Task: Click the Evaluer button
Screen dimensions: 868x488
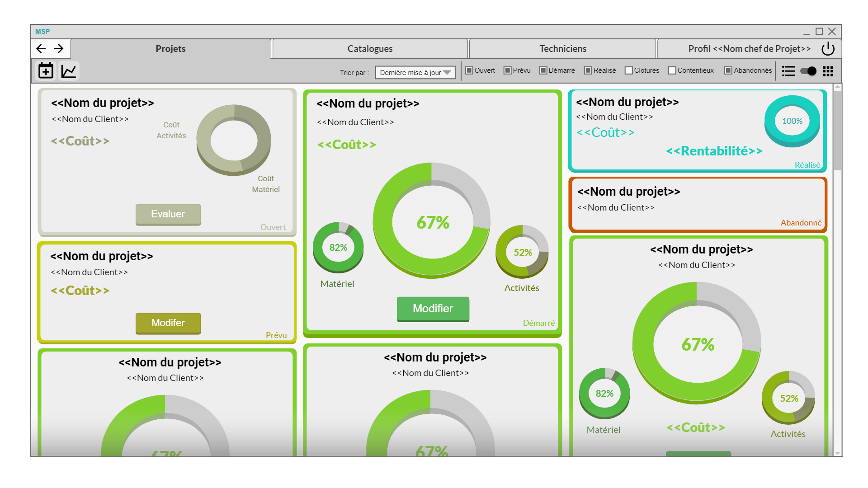Action: 168,214
